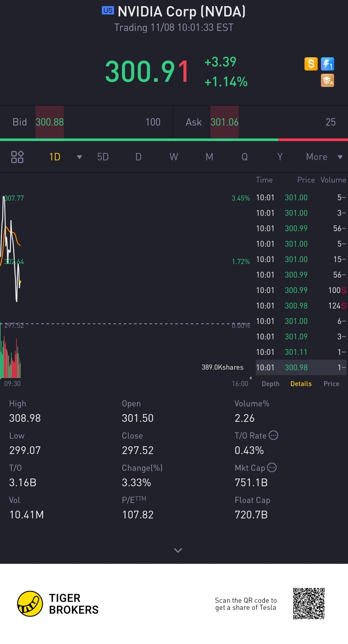Tap the change percent +1.14%
348x644 pixels.
pyautogui.click(x=226, y=82)
